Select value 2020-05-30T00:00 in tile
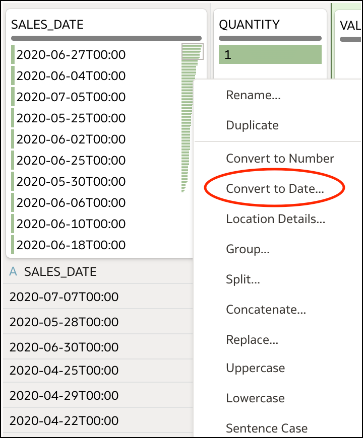The image size is (363, 438). [71, 181]
